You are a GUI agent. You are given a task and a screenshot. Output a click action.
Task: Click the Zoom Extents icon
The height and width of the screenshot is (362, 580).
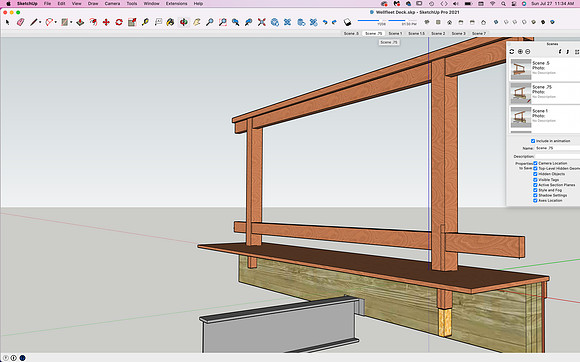(x=262, y=23)
